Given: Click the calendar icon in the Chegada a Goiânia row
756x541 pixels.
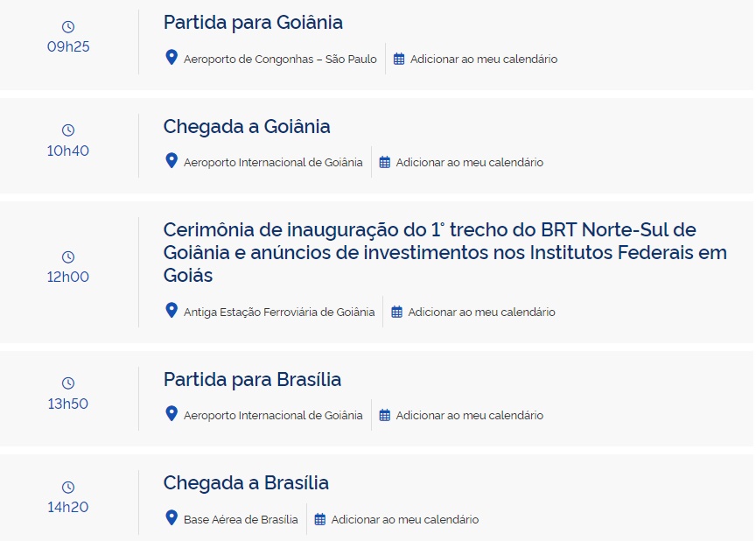Looking at the screenshot, I should coord(384,162).
